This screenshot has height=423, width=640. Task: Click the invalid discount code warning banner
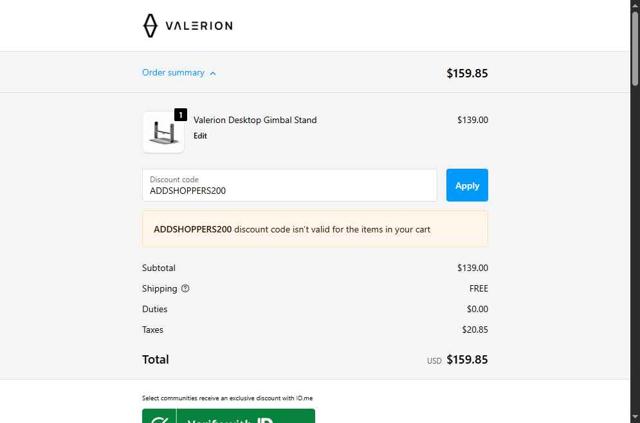click(x=315, y=229)
